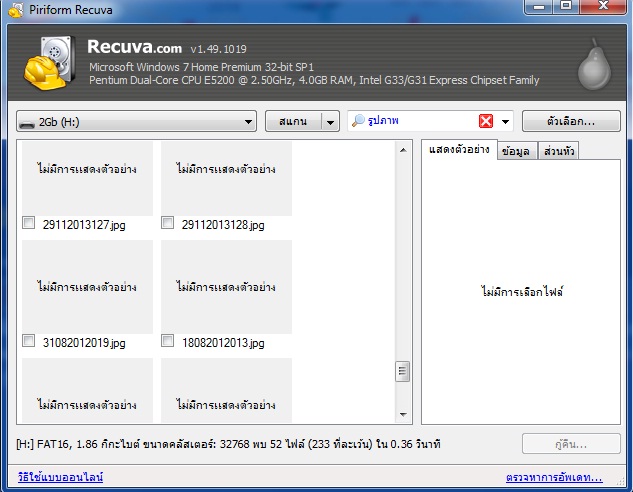Viewport: 633px width, 492px height.
Task: Click the scrollbar up arrow in file list
Action: click(403, 150)
